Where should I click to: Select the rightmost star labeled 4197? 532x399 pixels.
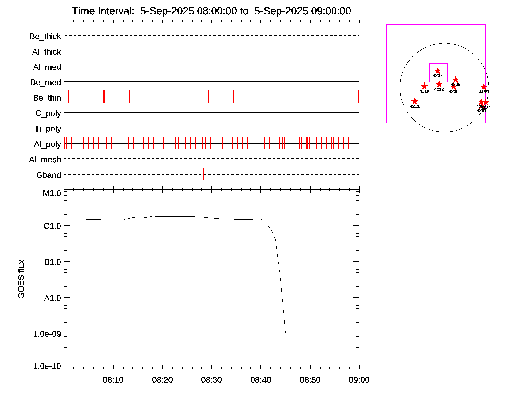[486, 102]
